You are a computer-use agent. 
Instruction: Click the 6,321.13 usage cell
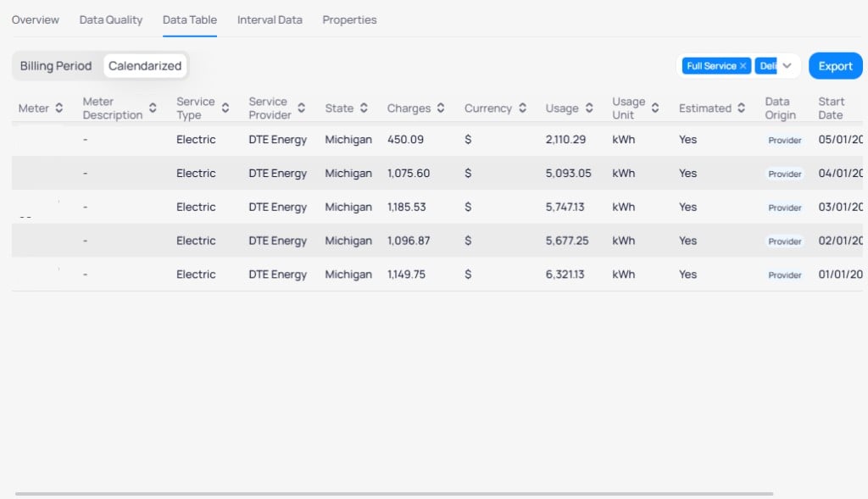565,274
